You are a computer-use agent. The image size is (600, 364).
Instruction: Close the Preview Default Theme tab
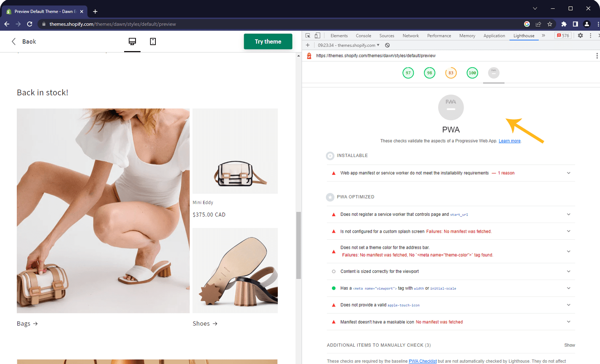click(81, 11)
